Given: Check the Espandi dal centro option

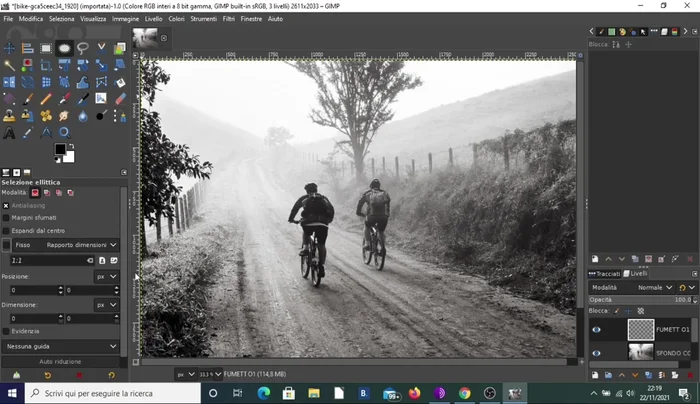Looking at the screenshot, I should [6, 230].
